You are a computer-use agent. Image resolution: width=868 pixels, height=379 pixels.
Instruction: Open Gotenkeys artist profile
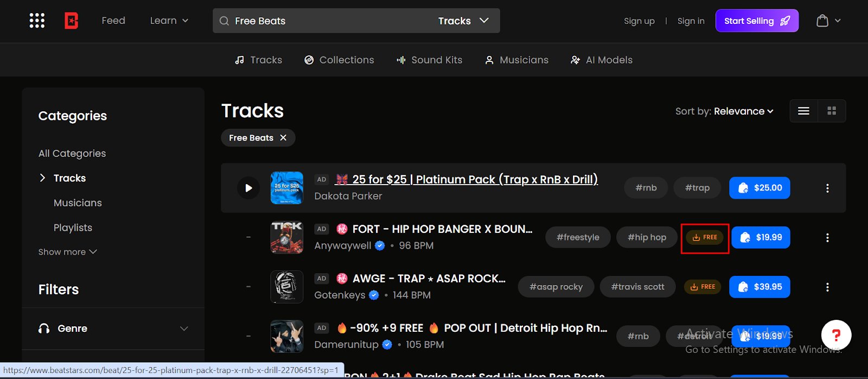(340, 295)
